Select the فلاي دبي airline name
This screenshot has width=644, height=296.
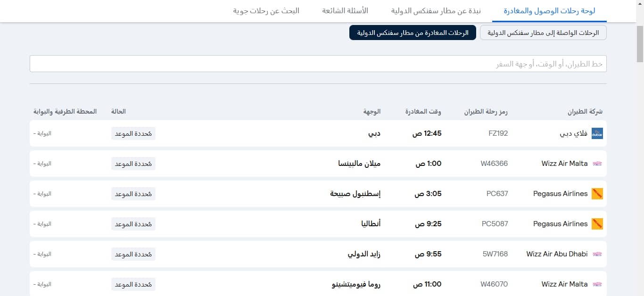[573, 133]
